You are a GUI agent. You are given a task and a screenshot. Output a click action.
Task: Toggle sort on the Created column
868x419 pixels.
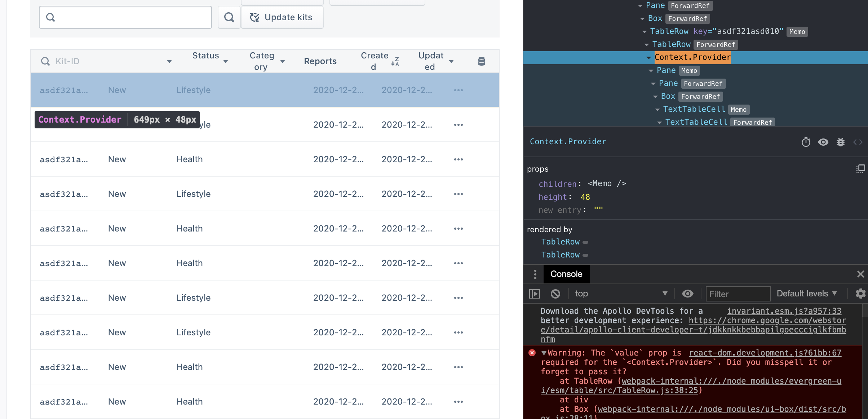(395, 61)
